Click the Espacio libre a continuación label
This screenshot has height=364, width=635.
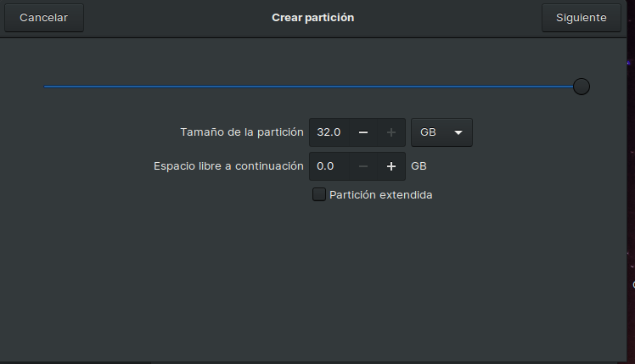pos(228,166)
